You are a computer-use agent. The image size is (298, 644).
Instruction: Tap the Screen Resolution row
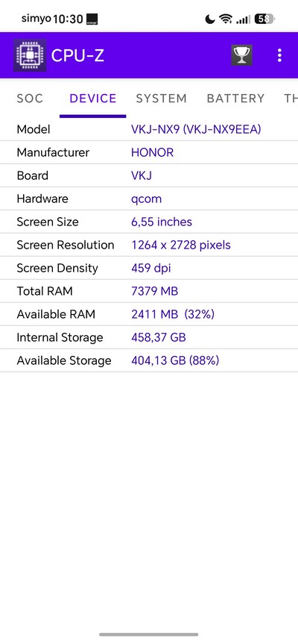coord(149,246)
